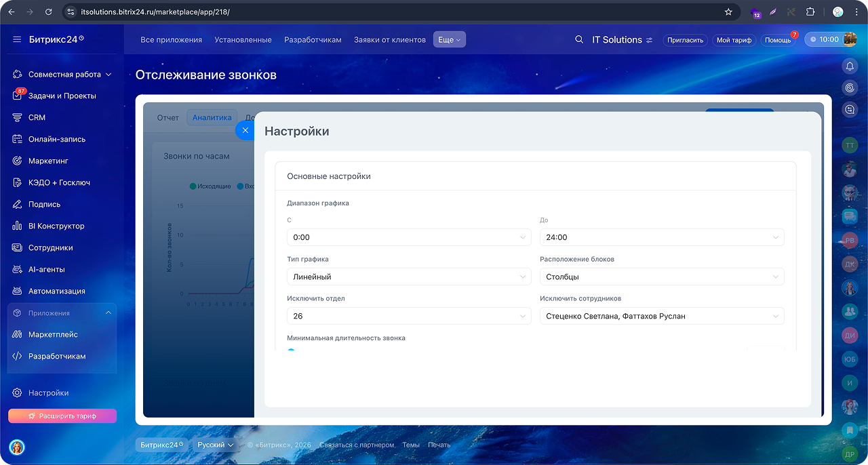
Task: Open the Исключить сотрудников dropdown
Action: pyautogui.click(x=662, y=316)
